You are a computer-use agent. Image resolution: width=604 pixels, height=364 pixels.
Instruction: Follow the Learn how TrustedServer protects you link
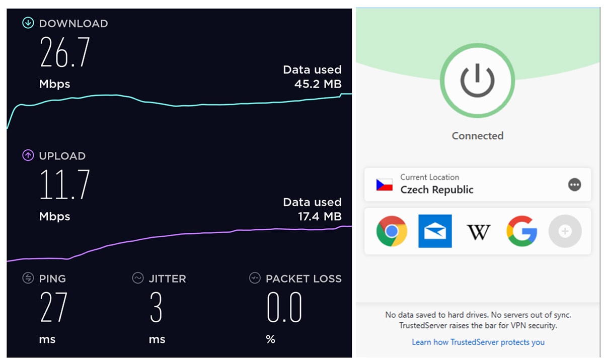point(478,342)
